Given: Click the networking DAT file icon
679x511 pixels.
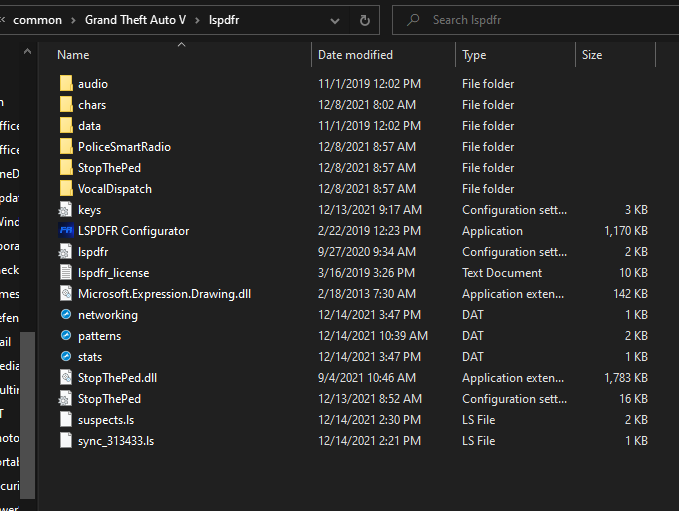Looking at the screenshot, I should coord(66,315).
